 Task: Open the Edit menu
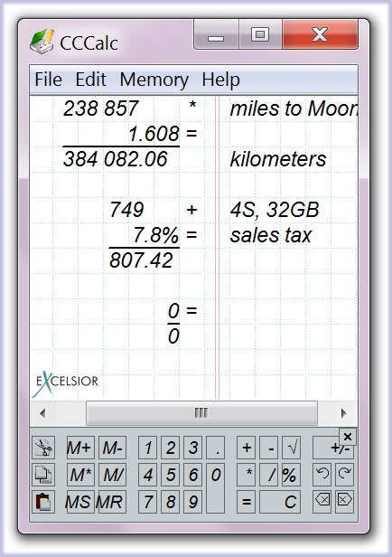point(91,80)
